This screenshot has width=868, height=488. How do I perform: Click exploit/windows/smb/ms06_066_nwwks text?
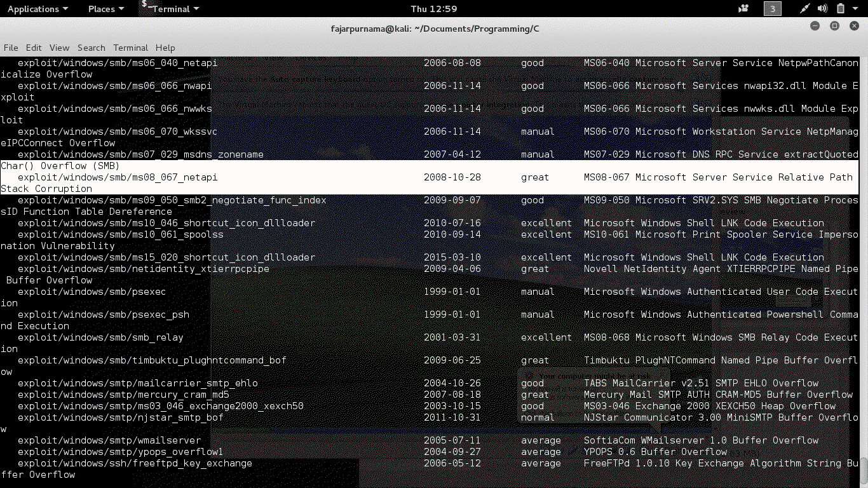click(114, 109)
